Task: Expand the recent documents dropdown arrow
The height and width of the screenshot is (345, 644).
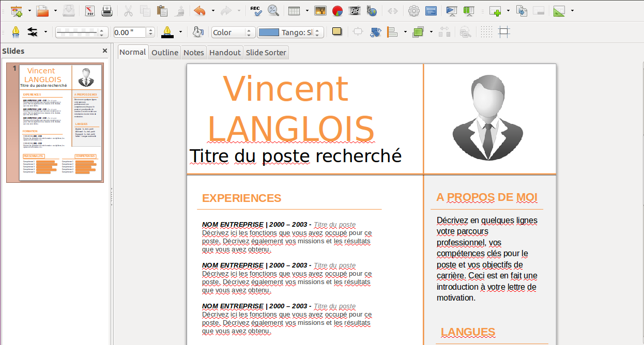Action: click(55, 11)
